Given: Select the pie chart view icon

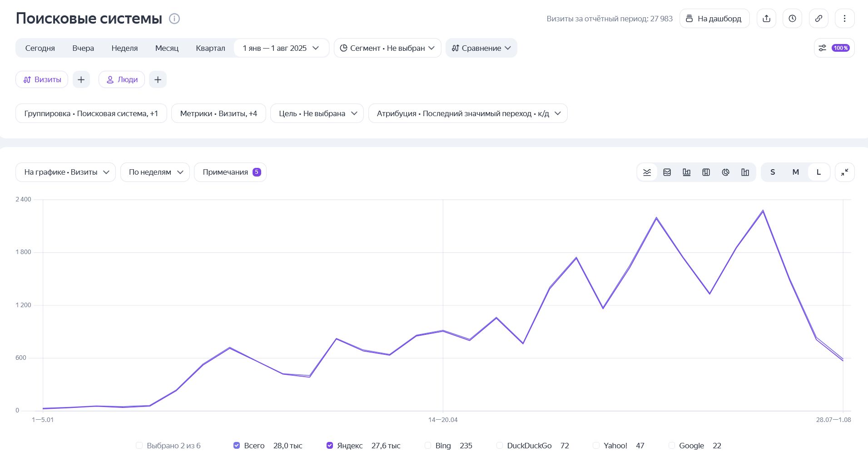Looking at the screenshot, I should 725,172.
